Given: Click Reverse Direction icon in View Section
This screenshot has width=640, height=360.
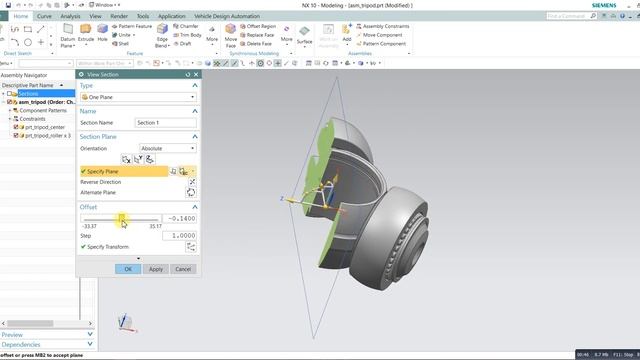Looking at the screenshot, I should pyautogui.click(x=192, y=182).
